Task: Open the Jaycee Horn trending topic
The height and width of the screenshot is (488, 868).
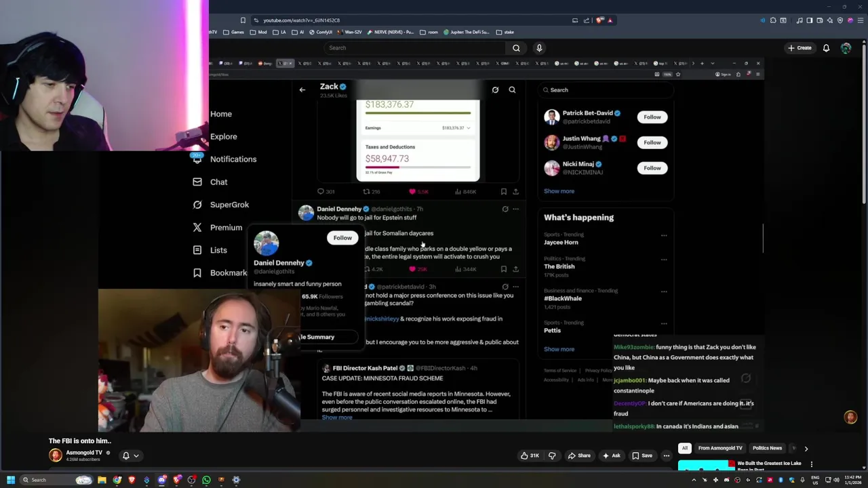Action: [561, 242]
